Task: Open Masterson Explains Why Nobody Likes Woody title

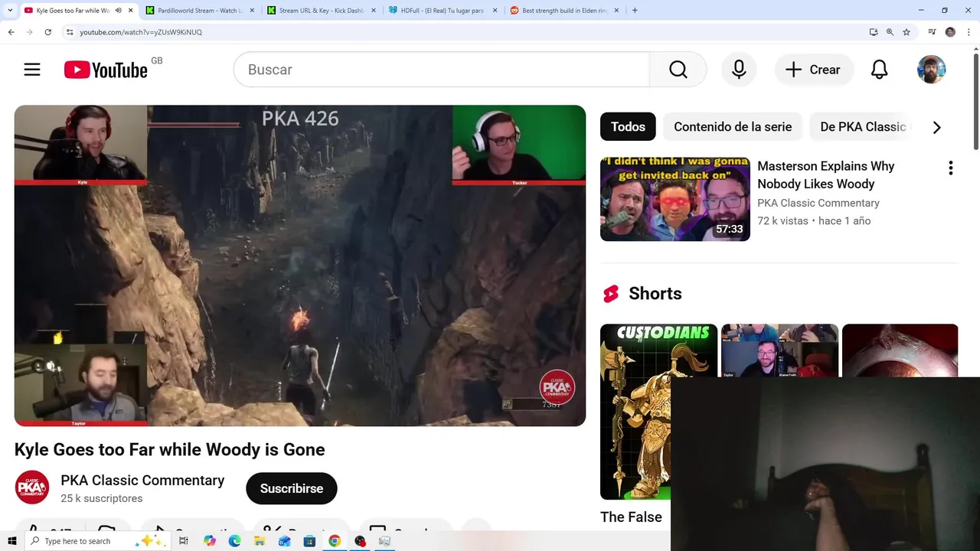Action: [826, 175]
